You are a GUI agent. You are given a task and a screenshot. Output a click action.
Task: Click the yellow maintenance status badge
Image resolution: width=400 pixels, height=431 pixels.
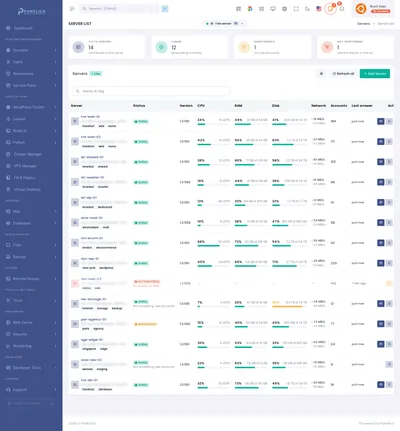145,324
